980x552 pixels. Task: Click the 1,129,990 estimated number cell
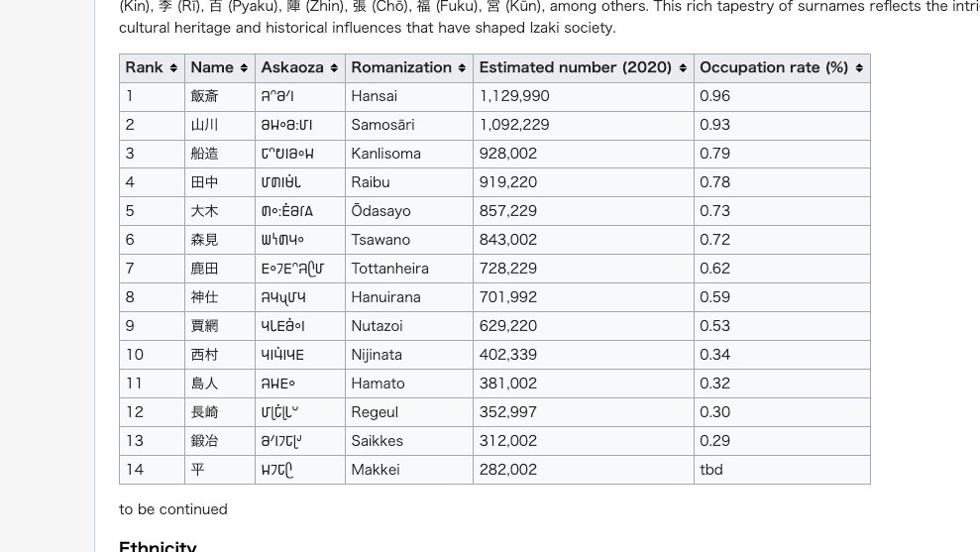[x=583, y=96]
